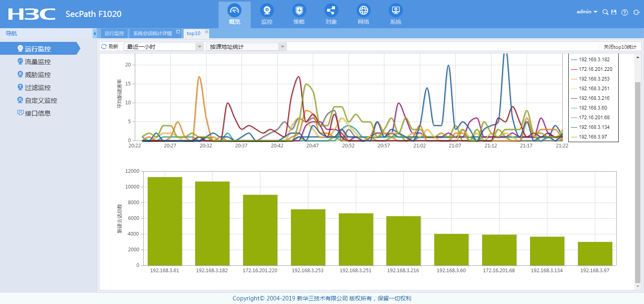
Task: Toggle legend entry 192.168.3.253
Action: [590, 79]
